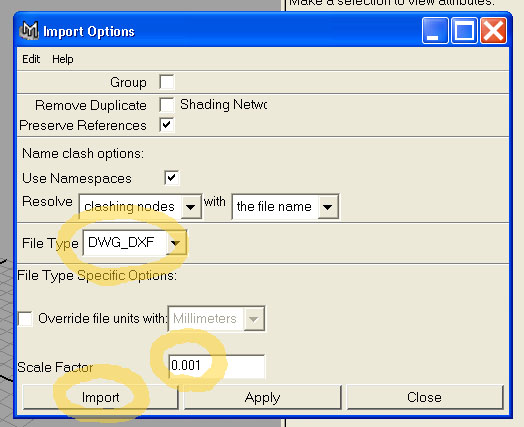The width and height of the screenshot is (524, 427).
Task: Open the Edit menu
Action: (x=31, y=59)
